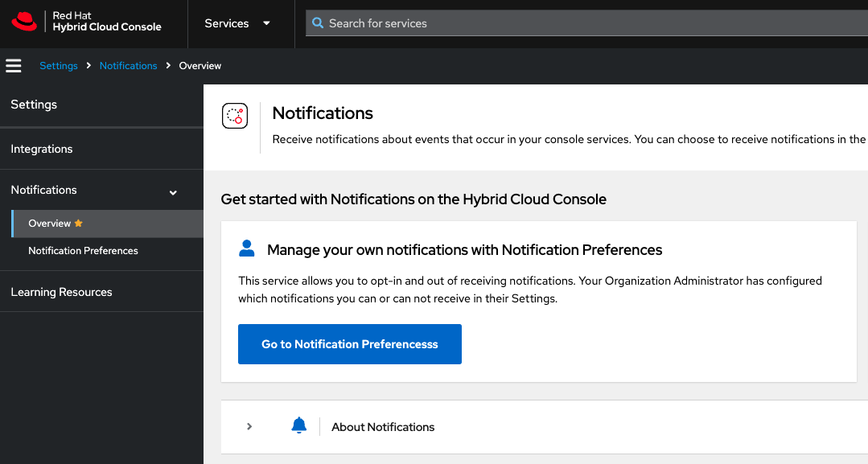This screenshot has height=464, width=868.
Task: Follow the Notifications breadcrumb link
Action: click(x=128, y=66)
